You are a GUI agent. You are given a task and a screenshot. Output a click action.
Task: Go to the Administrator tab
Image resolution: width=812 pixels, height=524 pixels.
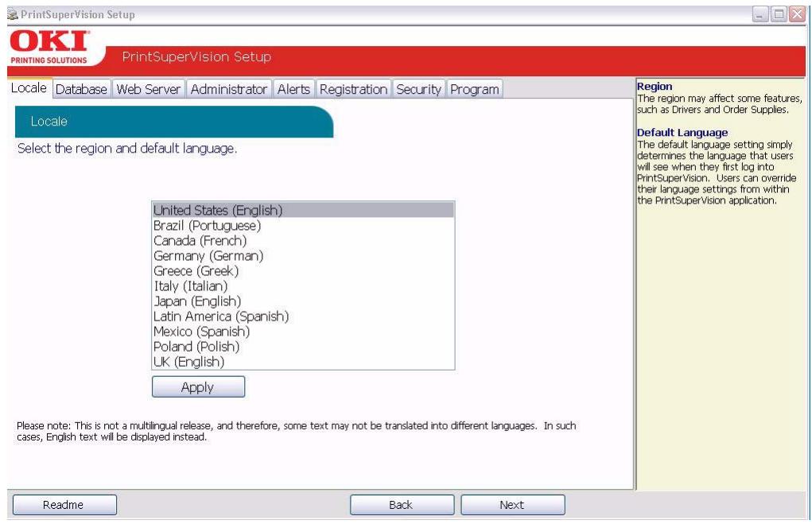(x=228, y=89)
